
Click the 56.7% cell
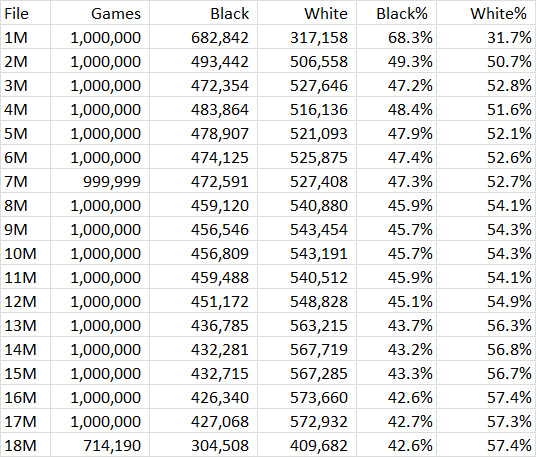point(486,373)
